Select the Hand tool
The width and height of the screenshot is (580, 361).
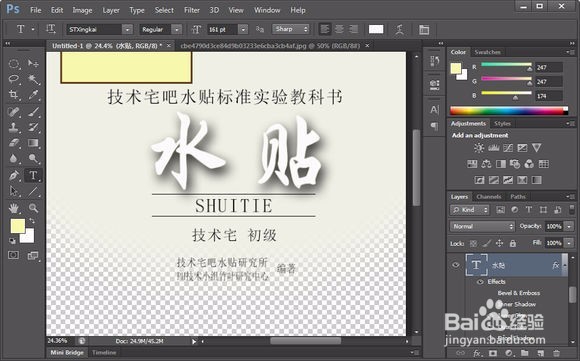coord(14,208)
